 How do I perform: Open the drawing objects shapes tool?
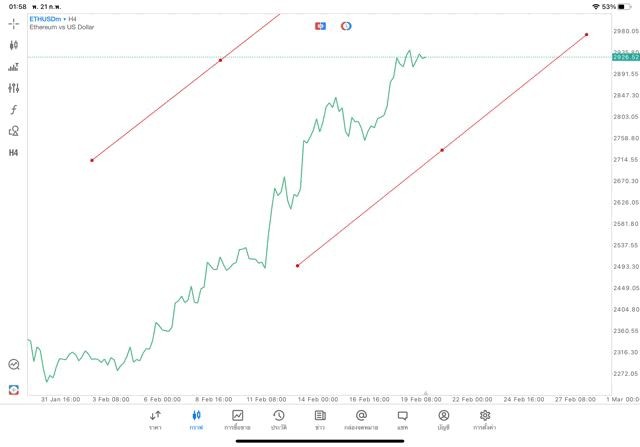pyautogui.click(x=13, y=131)
